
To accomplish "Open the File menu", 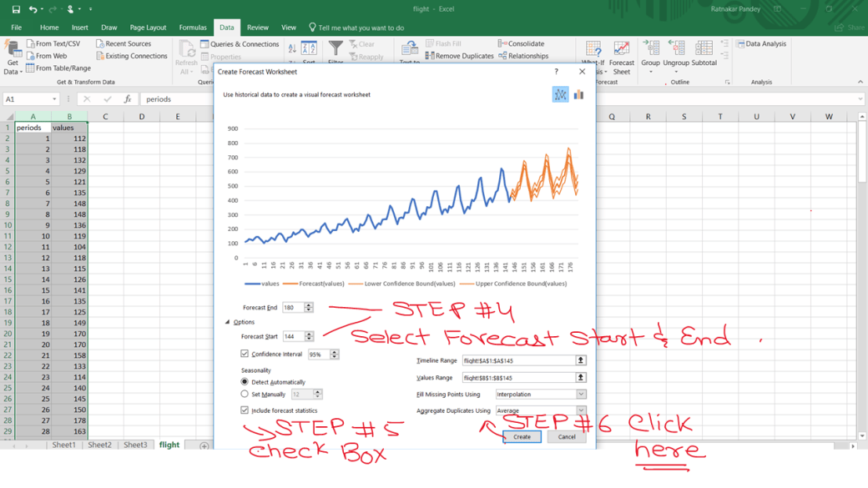I will click(17, 28).
